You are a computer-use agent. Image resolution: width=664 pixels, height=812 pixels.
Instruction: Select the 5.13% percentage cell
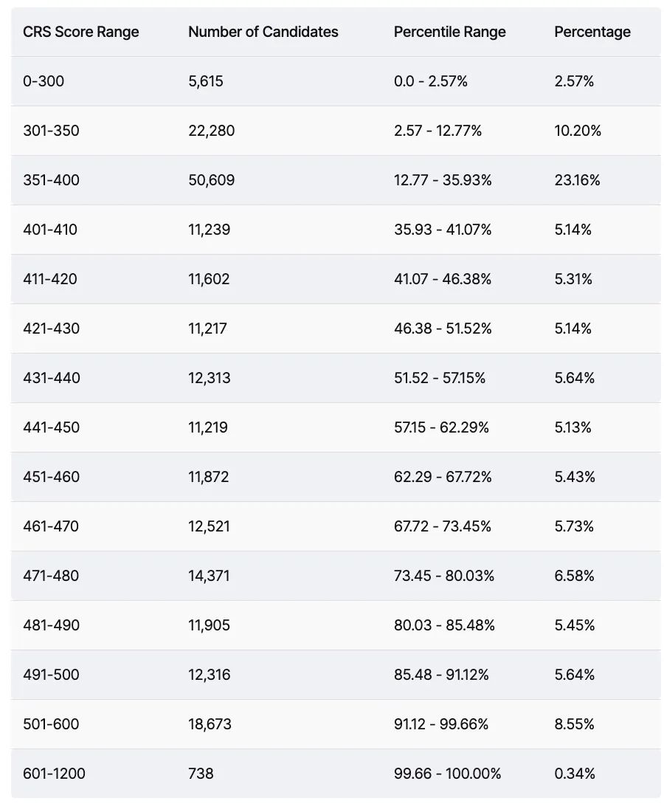pyautogui.click(x=573, y=427)
